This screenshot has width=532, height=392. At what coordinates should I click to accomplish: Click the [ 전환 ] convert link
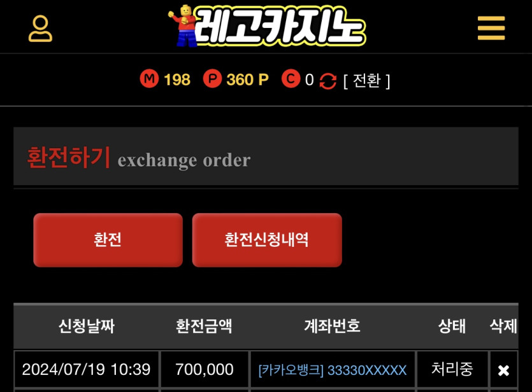367,81
